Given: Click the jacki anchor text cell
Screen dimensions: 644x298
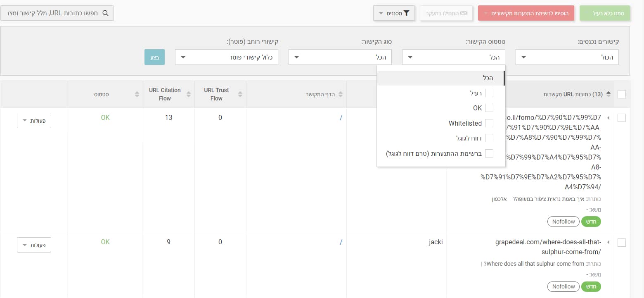Looking at the screenshot, I should [436, 242].
